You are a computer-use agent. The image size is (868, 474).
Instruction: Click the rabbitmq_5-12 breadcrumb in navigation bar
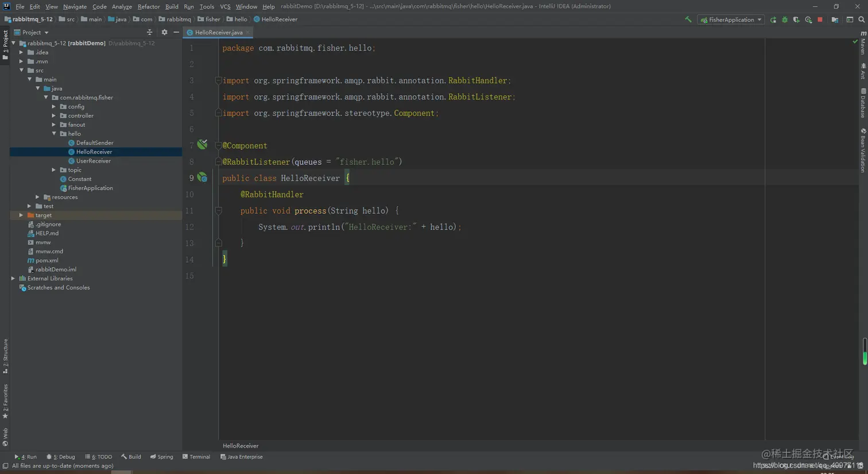(29, 20)
